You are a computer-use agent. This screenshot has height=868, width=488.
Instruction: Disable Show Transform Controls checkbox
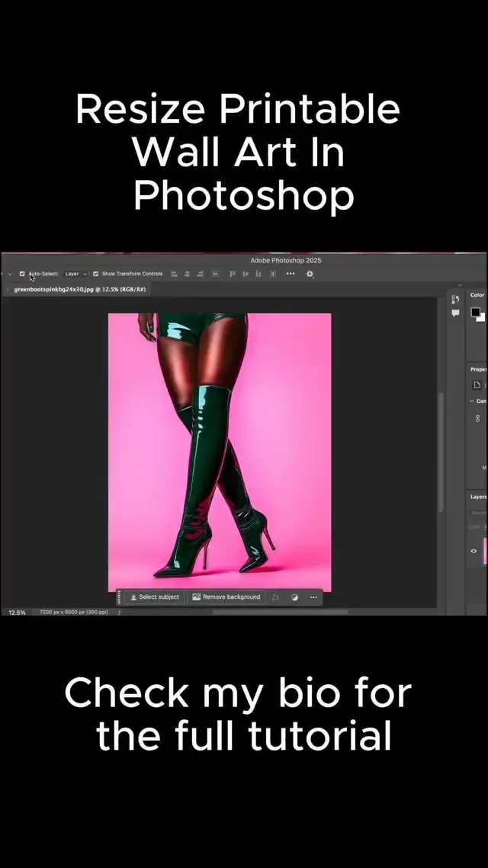click(95, 274)
